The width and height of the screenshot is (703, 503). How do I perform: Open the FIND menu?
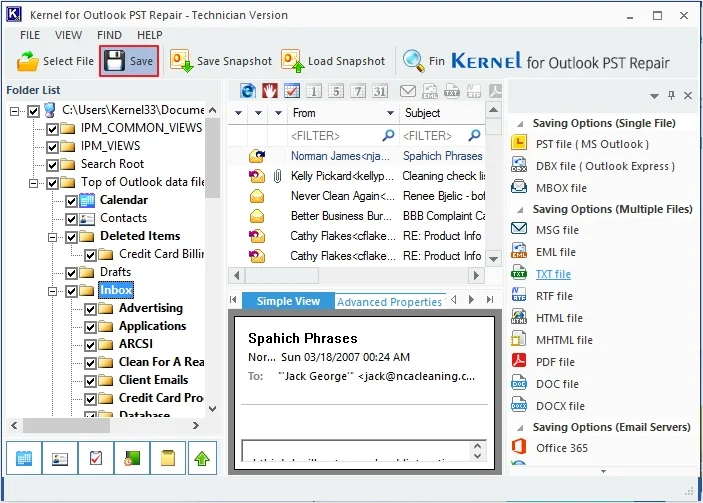click(109, 35)
